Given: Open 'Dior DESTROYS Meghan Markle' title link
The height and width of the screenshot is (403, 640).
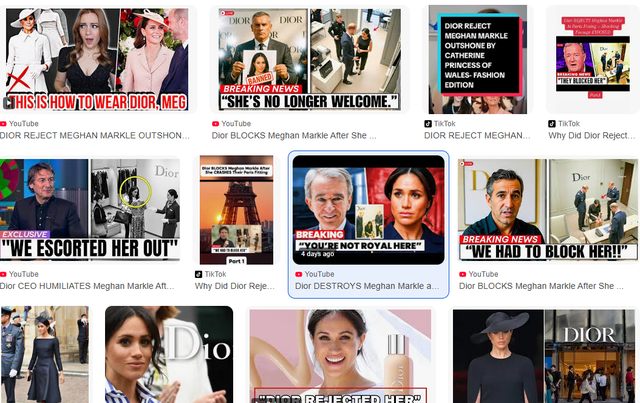Looking at the screenshot, I should (x=367, y=286).
